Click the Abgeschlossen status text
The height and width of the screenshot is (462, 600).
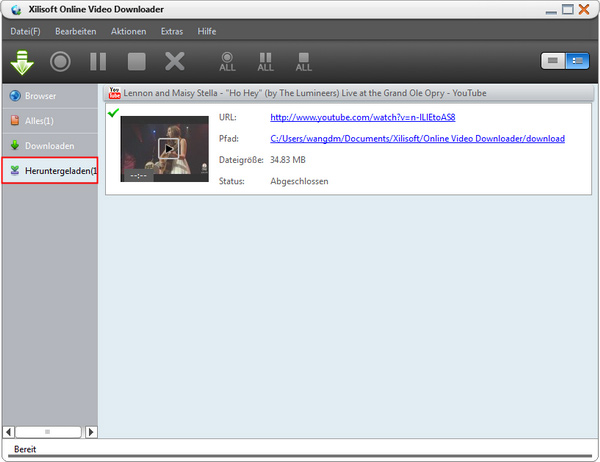(x=299, y=181)
